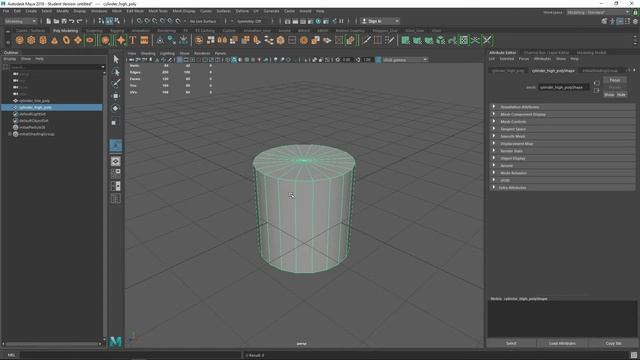The image size is (640, 360).
Task: Click the Select button at bottom
Action: 511,343
